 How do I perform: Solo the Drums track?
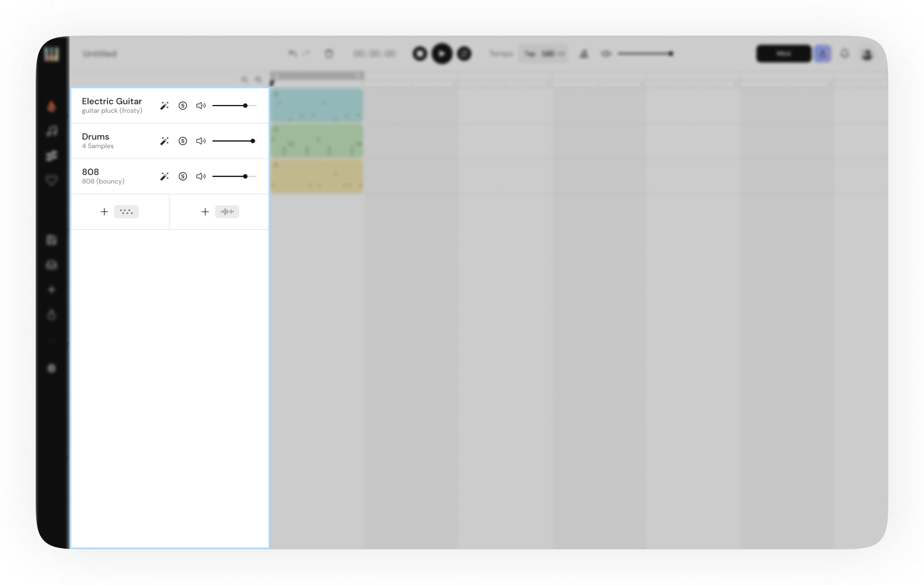click(182, 141)
